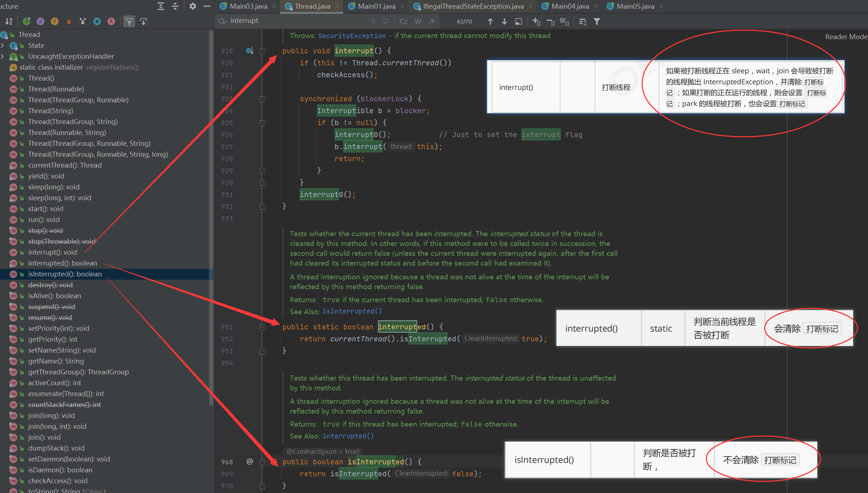This screenshot has height=493, width=868.
Task: Open SecurityException doc link
Action: [352, 36]
